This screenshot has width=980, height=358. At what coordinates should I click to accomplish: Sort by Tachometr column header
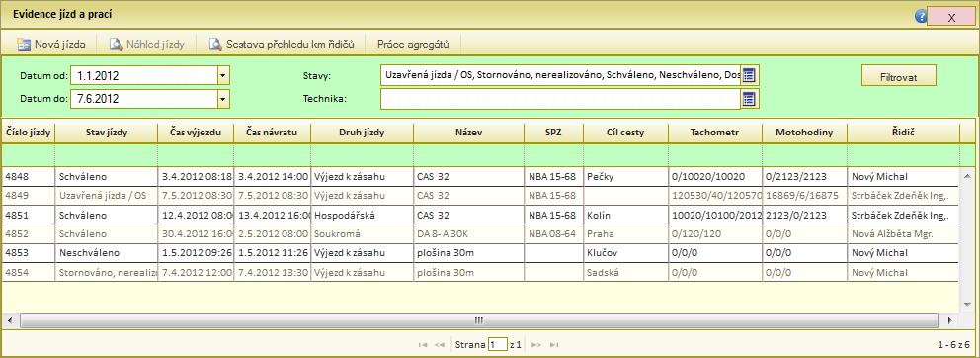pyautogui.click(x=715, y=133)
